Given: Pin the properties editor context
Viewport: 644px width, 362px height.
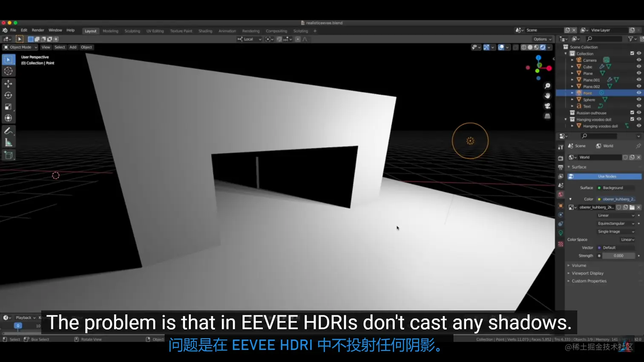Looking at the screenshot, I should (638, 146).
